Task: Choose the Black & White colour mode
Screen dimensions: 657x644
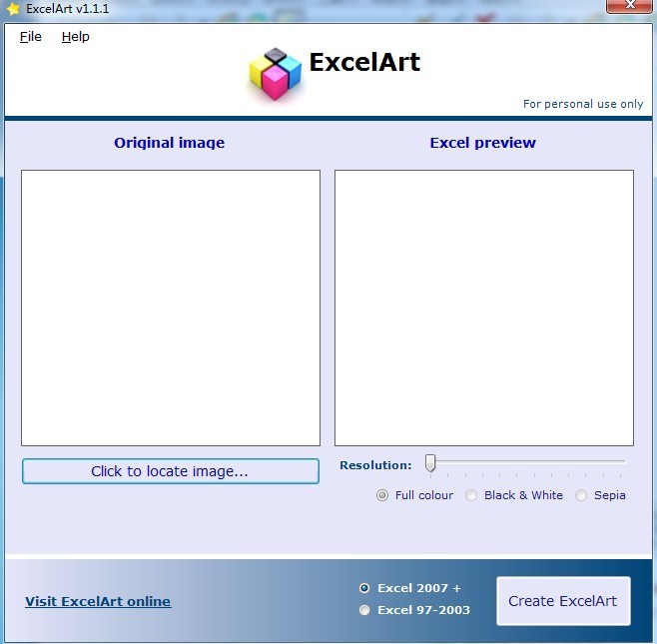Action: pos(471,495)
